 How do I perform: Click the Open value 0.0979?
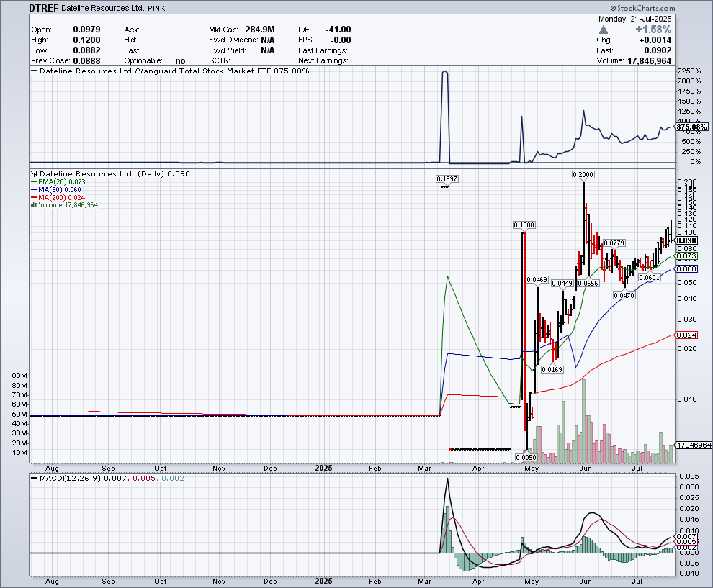pos(86,30)
